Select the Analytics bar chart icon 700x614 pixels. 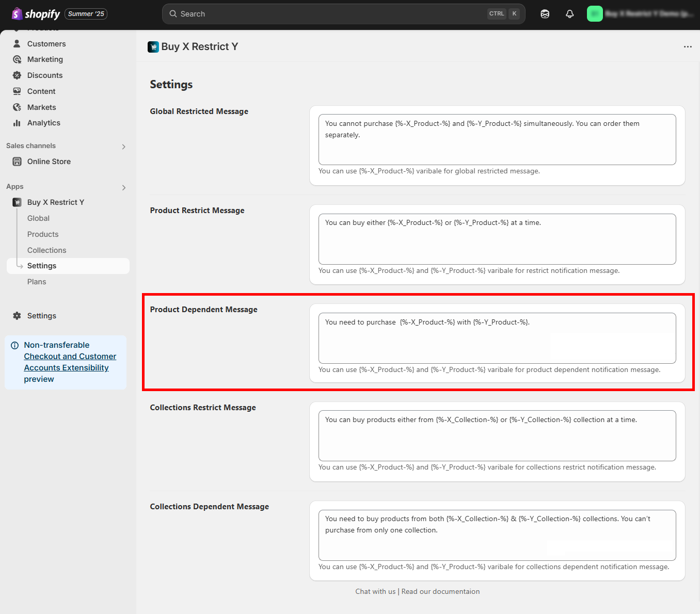[17, 123]
